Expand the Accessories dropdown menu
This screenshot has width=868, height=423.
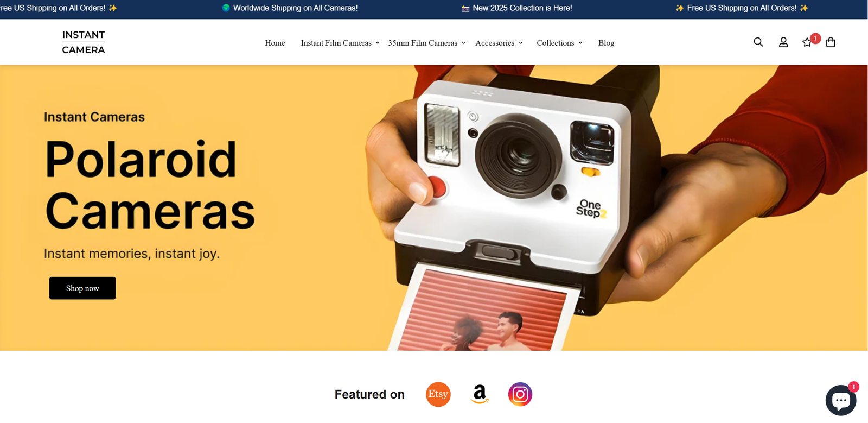pos(499,43)
